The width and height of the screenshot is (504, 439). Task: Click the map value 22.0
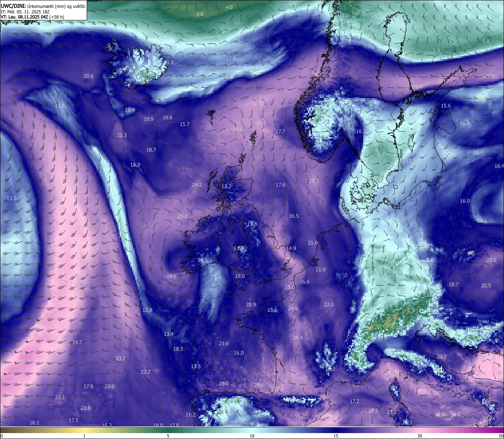329,305
